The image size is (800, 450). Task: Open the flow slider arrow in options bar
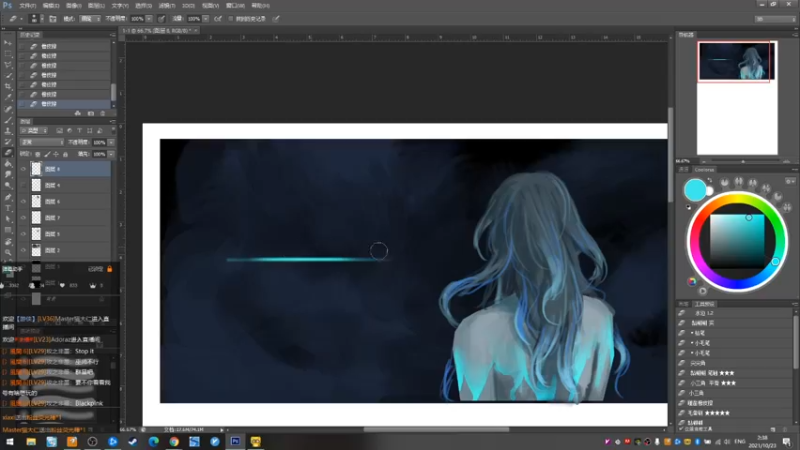click(x=206, y=19)
